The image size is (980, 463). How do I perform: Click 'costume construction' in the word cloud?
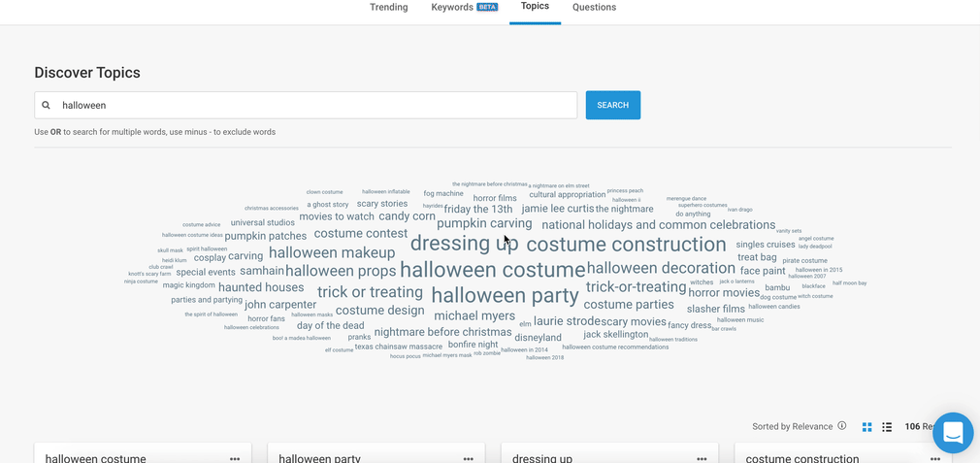pos(626,245)
